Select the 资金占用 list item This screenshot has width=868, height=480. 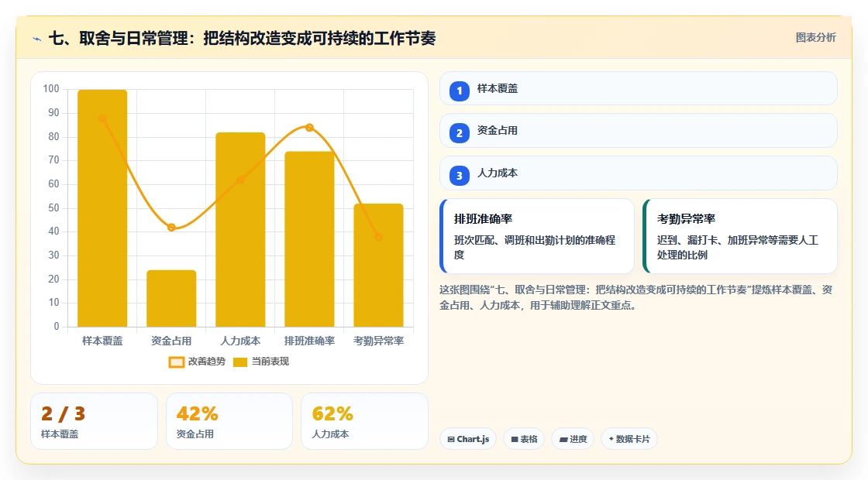[x=639, y=131]
